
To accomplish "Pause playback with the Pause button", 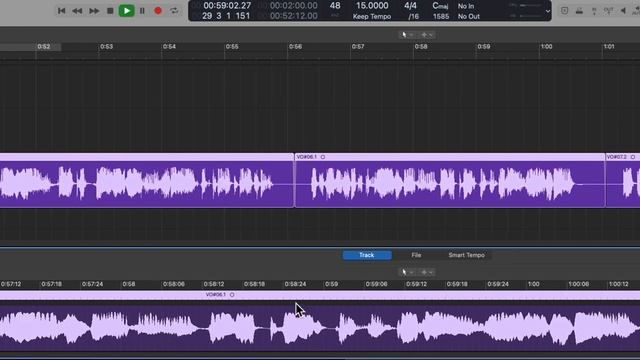I will (x=142, y=11).
